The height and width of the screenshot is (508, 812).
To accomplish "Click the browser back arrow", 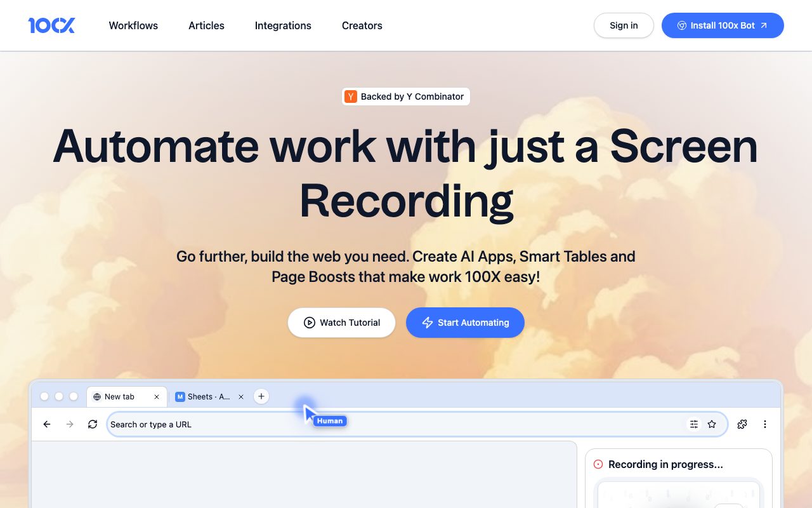I will pyautogui.click(x=47, y=424).
